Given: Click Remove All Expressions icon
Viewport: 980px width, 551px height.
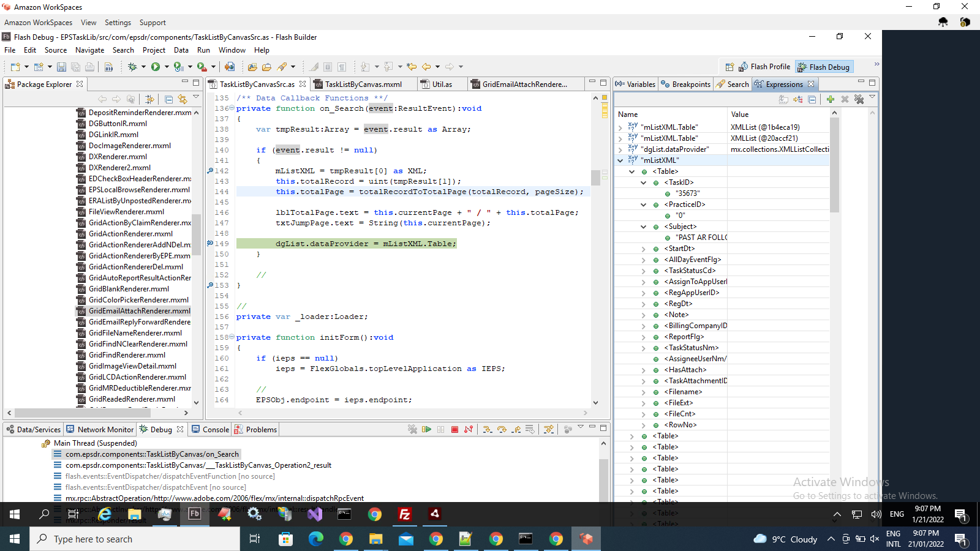Looking at the screenshot, I should pos(859,99).
